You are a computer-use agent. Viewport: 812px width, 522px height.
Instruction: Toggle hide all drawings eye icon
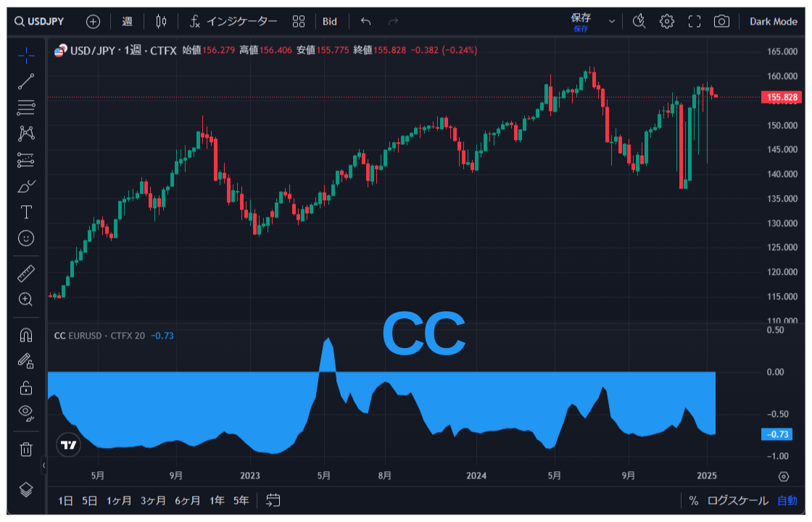[x=26, y=413]
